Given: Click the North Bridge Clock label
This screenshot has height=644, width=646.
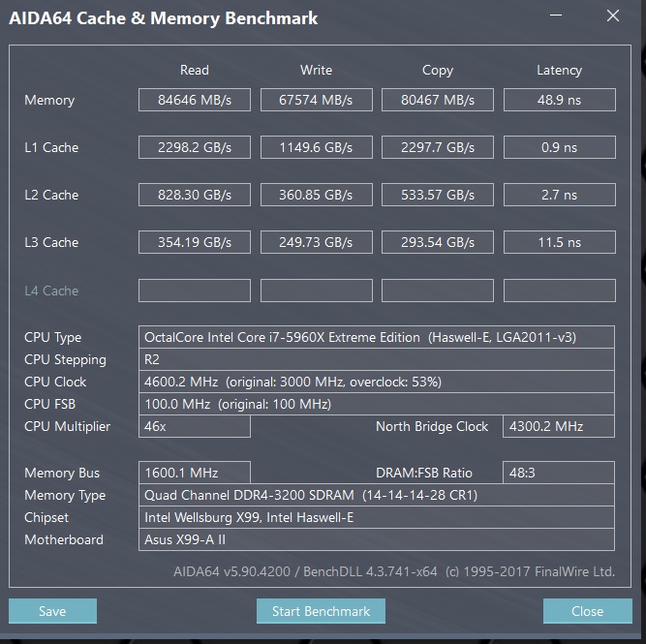Looking at the screenshot, I should tap(432, 426).
